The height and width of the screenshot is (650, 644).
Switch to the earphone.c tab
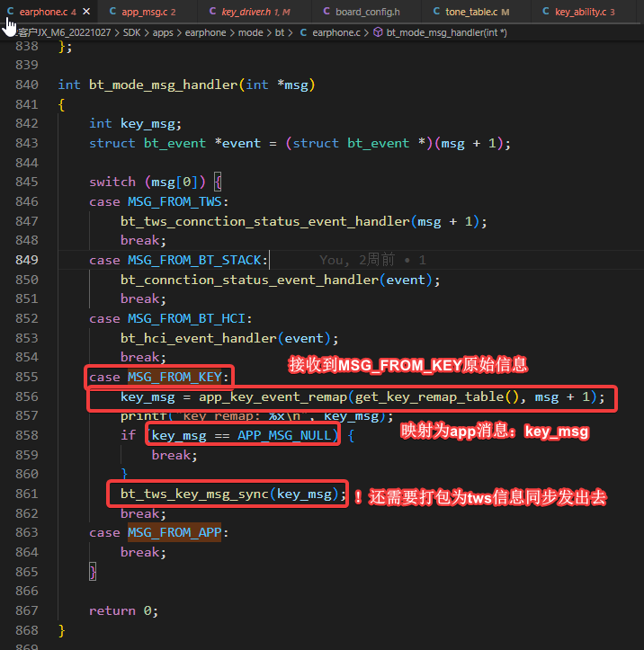48,12
